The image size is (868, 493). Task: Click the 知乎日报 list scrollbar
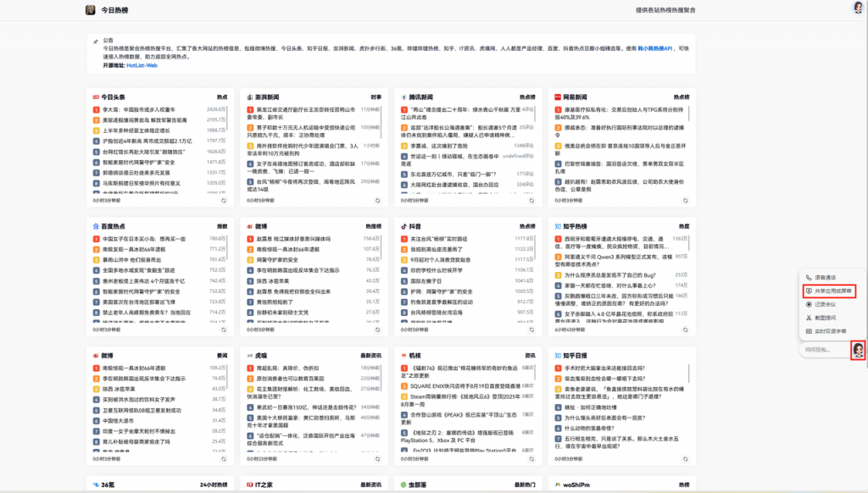click(x=689, y=374)
